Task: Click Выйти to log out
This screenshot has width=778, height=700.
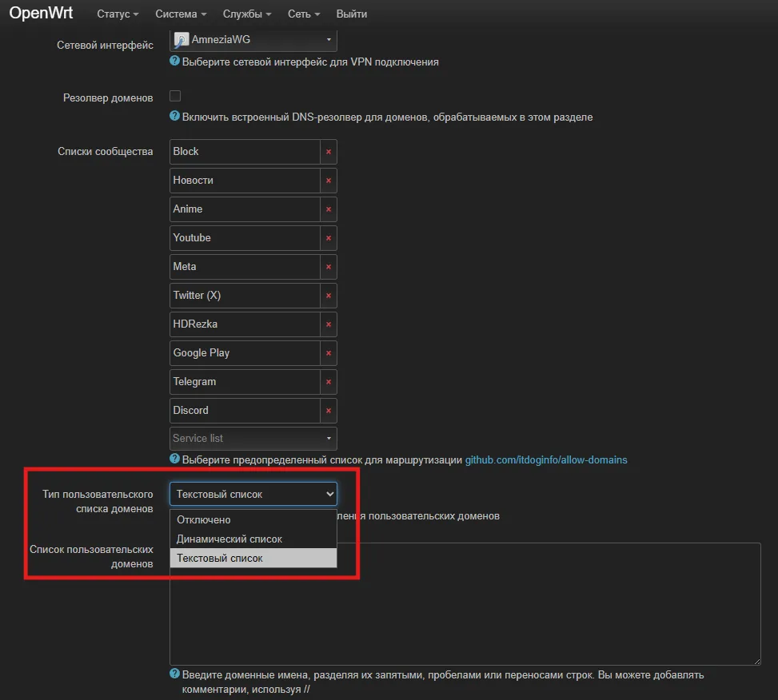Action: coord(352,14)
